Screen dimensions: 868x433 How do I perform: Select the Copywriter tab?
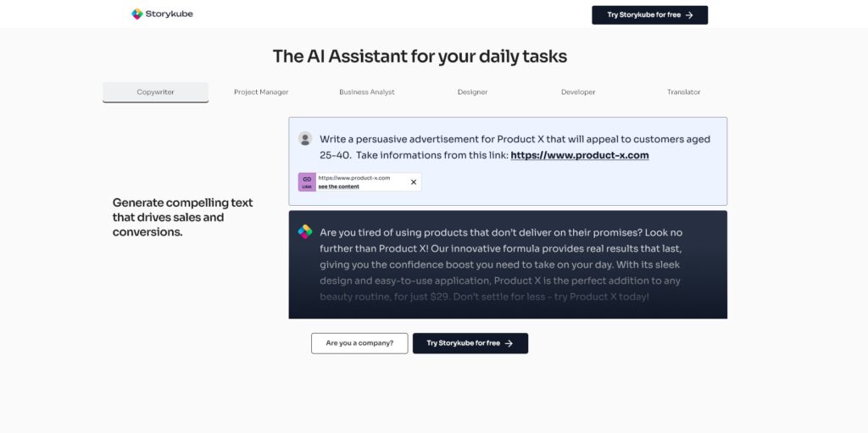coord(156,92)
